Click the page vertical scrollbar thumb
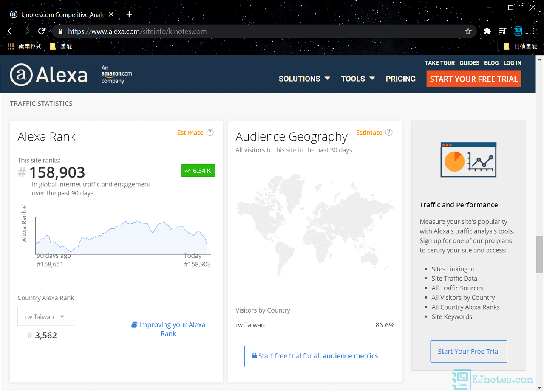 (540, 254)
